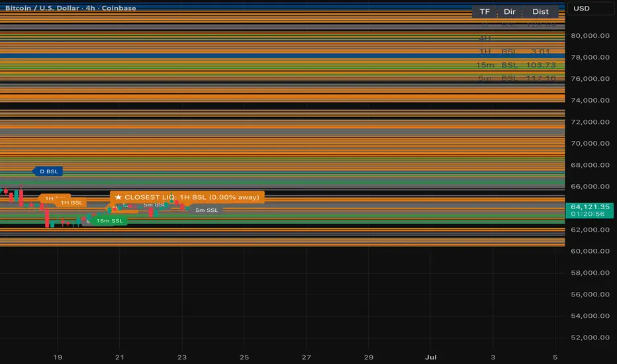The width and height of the screenshot is (617, 364).
Task: Select the blue D BSL level tag
Action: pos(47,171)
